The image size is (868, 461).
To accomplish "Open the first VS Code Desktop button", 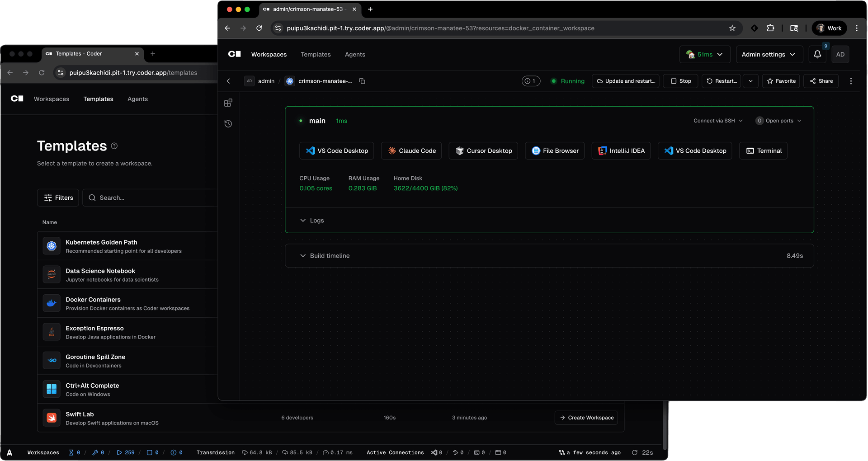I will (337, 151).
